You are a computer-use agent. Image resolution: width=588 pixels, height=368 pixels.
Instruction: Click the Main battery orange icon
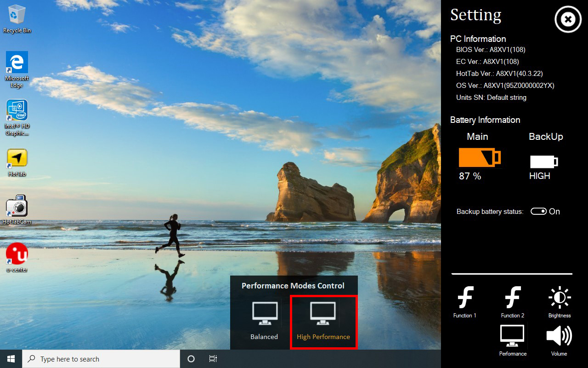(x=480, y=157)
